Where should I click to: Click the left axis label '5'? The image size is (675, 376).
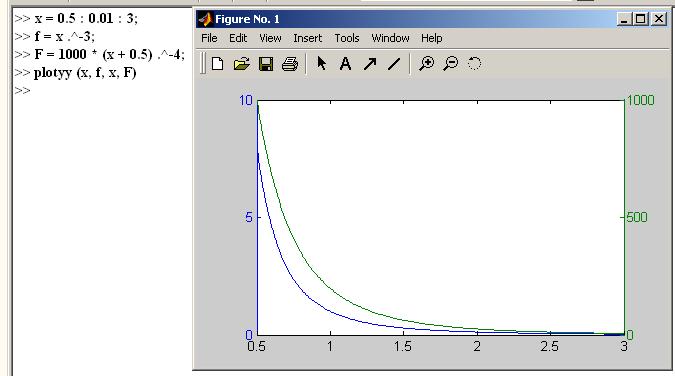249,218
